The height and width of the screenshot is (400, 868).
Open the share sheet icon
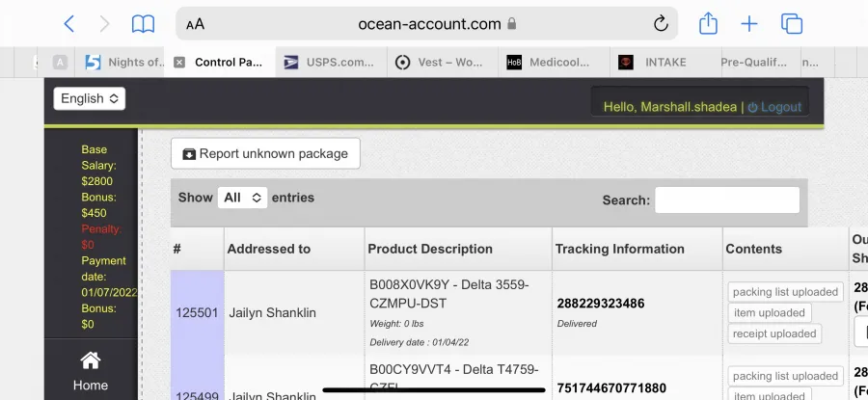click(708, 23)
